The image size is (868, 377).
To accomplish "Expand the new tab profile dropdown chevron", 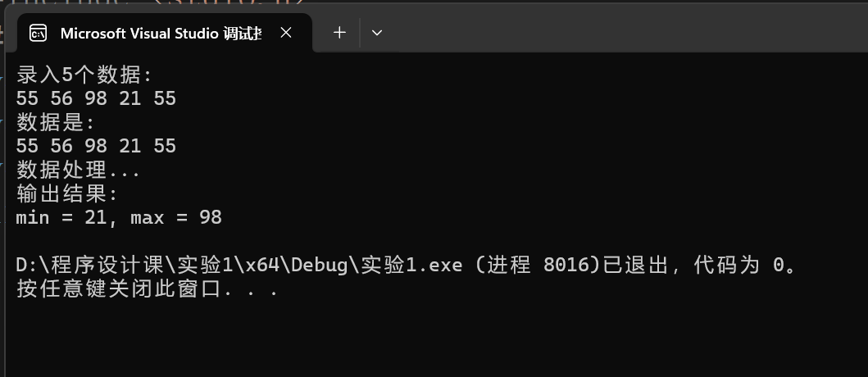I will [x=377, y=33].
